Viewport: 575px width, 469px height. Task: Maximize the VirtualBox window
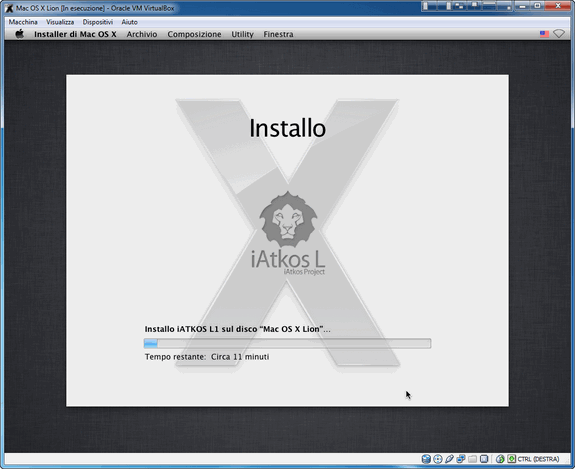tap(537, 6)
